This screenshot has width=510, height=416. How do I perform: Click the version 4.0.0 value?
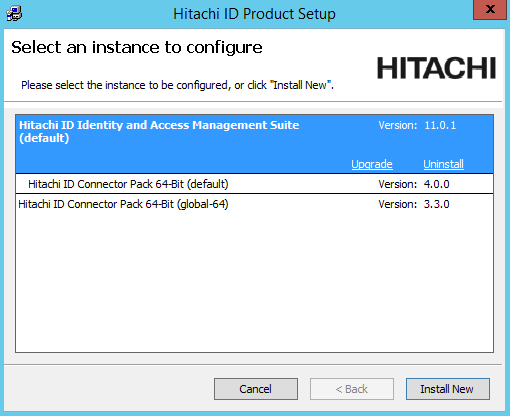click(436, 184)
